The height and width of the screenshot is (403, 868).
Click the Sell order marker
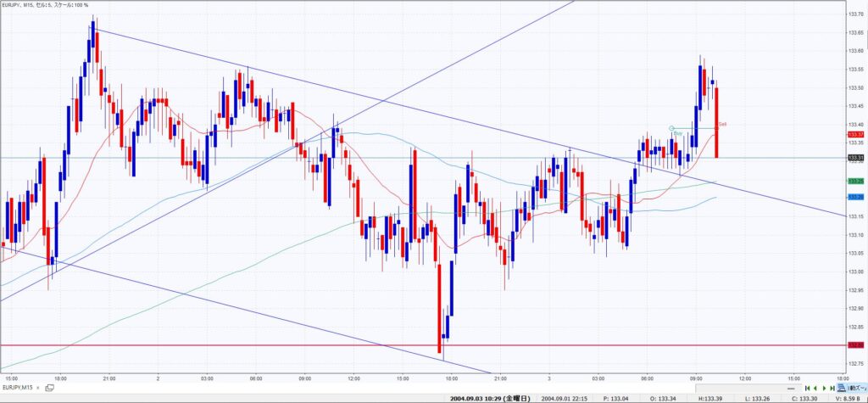point(722,124)
